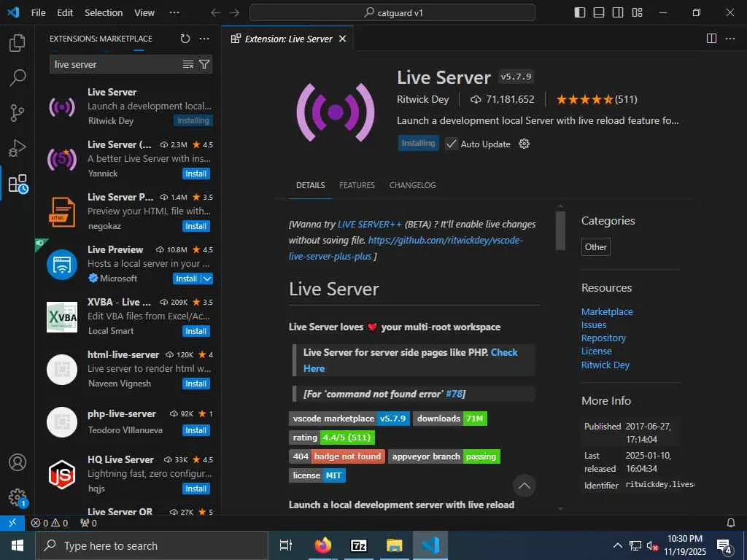
Task: Open the Marketplace resource link
Action: point(607,311)
